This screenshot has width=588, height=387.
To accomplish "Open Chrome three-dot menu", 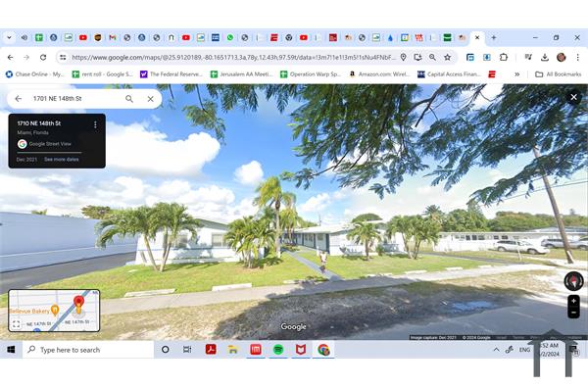I will click(577, 57).
